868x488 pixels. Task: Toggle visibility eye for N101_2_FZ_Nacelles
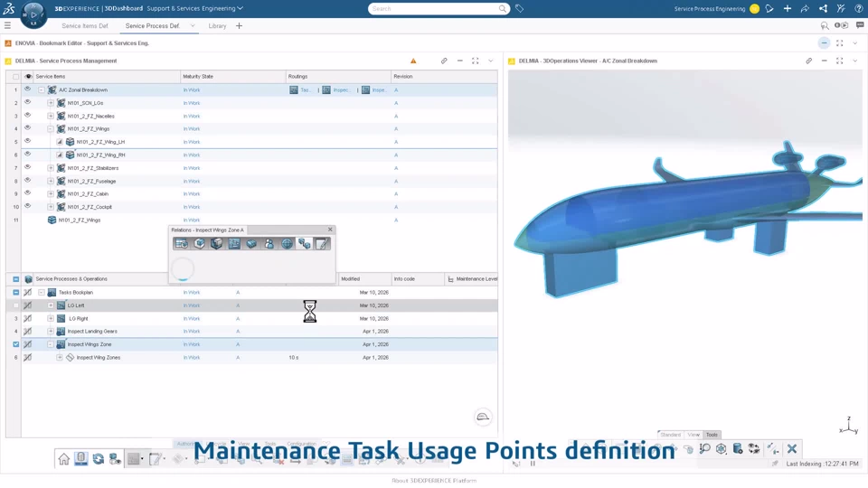(27, 116)
